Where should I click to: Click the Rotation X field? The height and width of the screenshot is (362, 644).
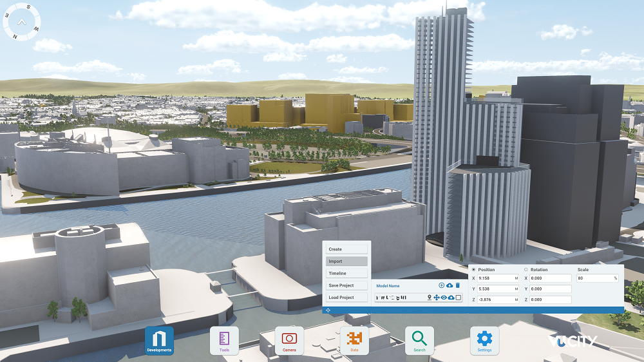(551, 278)
